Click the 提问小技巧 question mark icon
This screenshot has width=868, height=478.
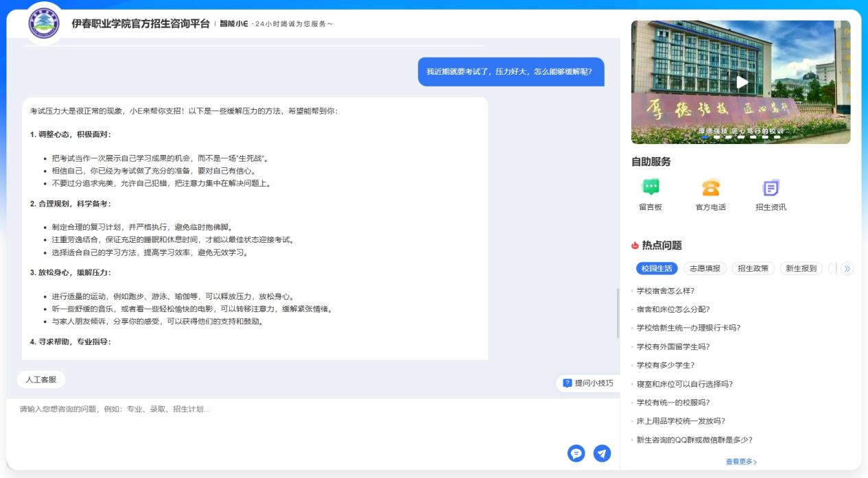567,383
